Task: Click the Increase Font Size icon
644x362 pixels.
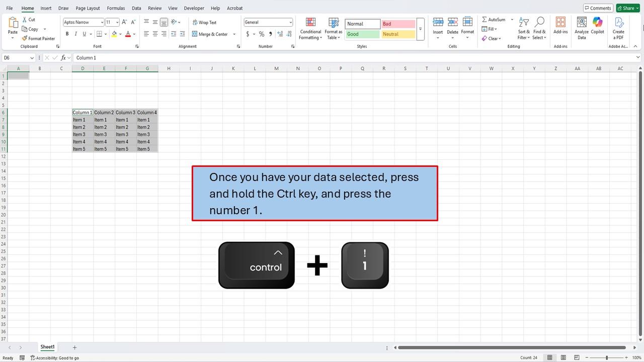Action: click(124, 22)
